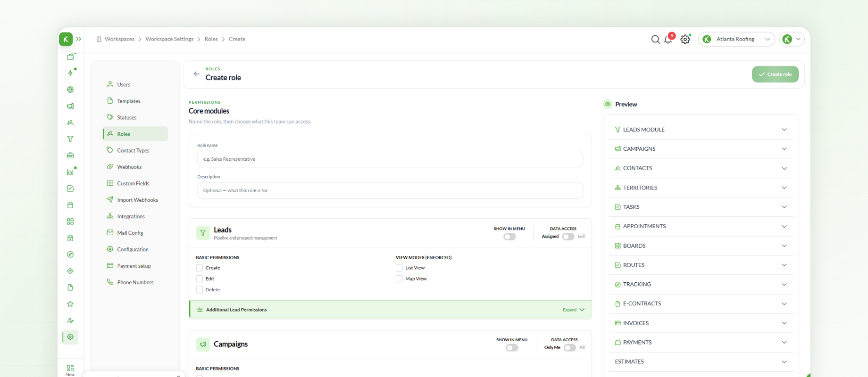Open Statuses in the settings menu

(x=135, y=117)
